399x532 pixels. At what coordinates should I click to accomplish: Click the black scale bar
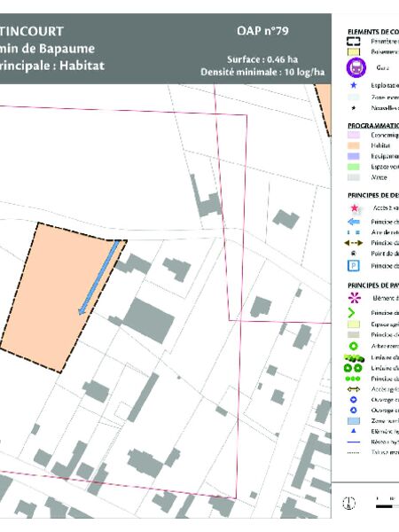pos(385,506)
